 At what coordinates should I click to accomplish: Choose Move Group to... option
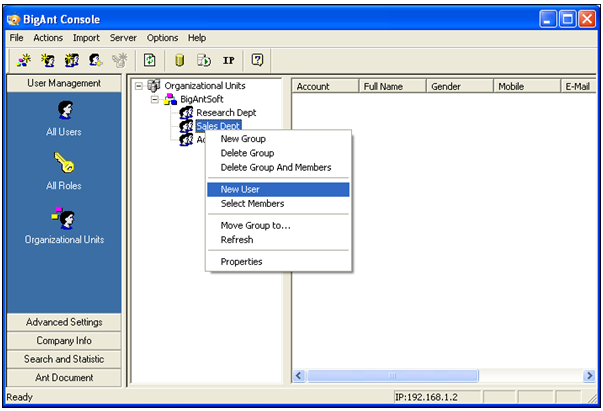[278, 225]
